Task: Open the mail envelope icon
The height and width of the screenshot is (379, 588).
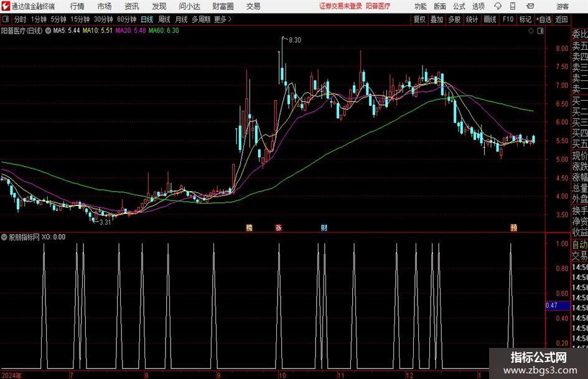Action: [x=530, y=6]
